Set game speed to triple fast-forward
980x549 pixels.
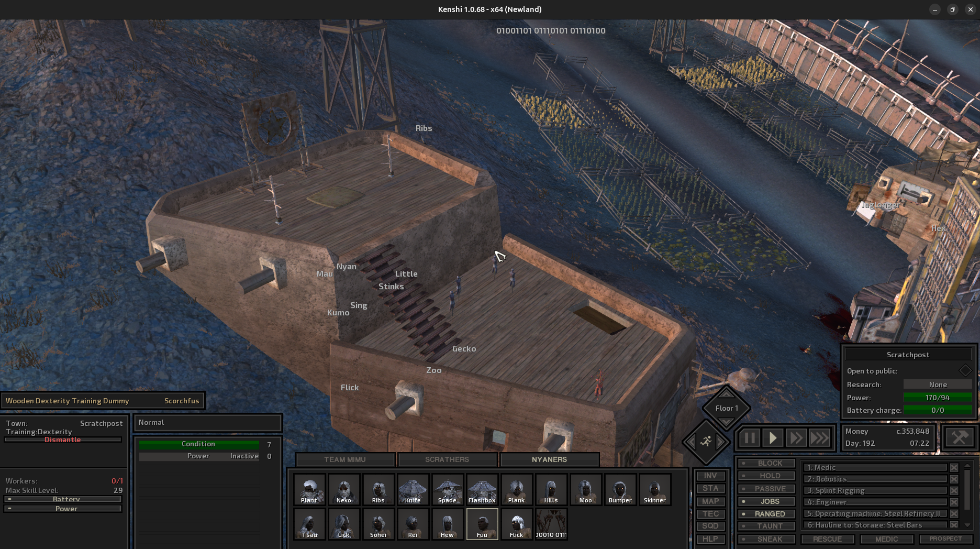click(819, 438)
